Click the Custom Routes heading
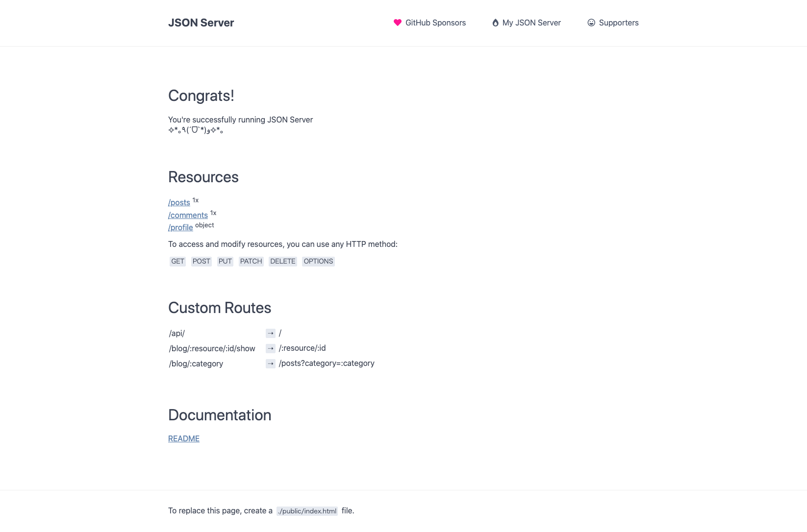The height and width of the screenshot is (532, 807). click(220, 308)
